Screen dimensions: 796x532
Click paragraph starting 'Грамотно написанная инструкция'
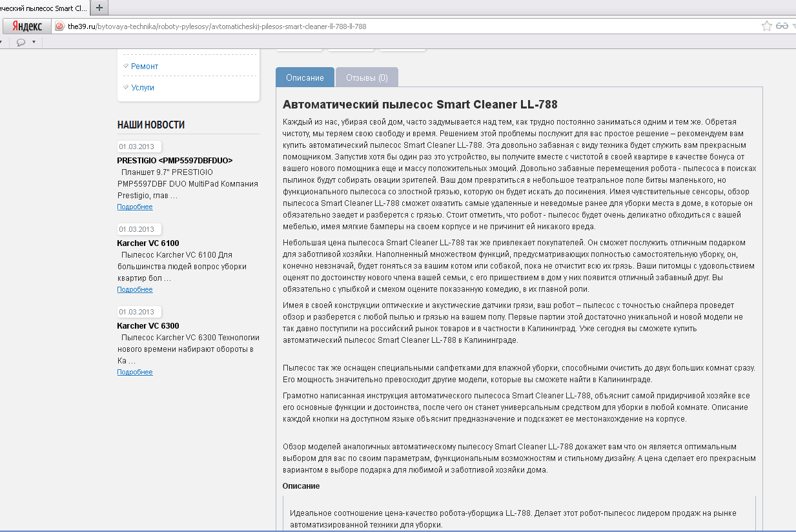516,407
